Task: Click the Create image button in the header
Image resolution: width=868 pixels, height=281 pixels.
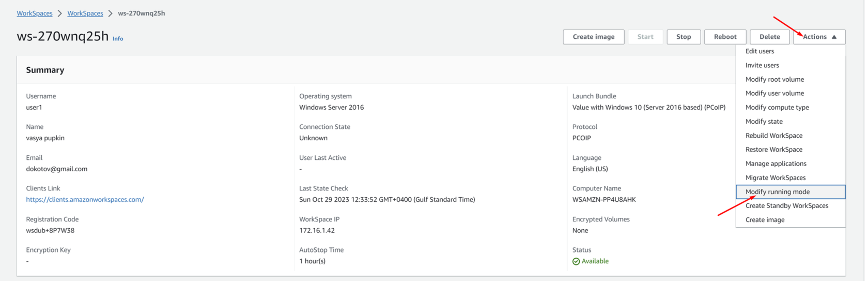Action: (593, 37)
